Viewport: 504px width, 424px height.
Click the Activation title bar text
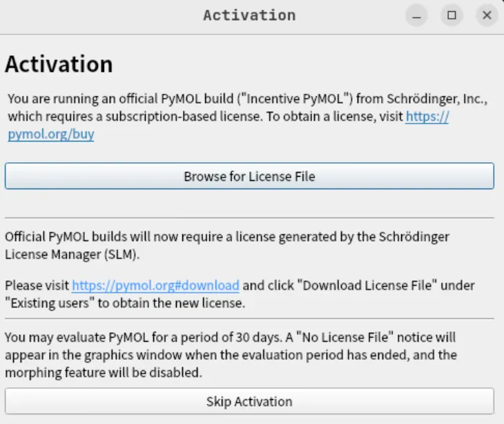click(x=249, y=15)
